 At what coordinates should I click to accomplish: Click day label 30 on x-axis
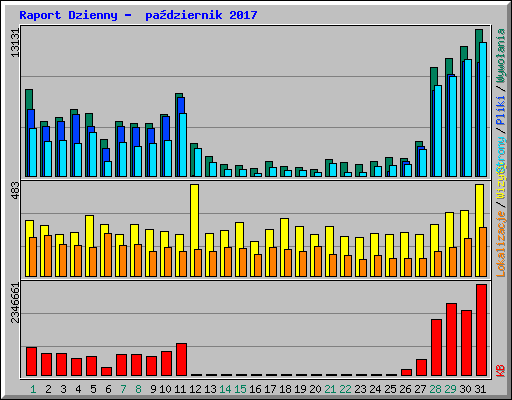465,389
